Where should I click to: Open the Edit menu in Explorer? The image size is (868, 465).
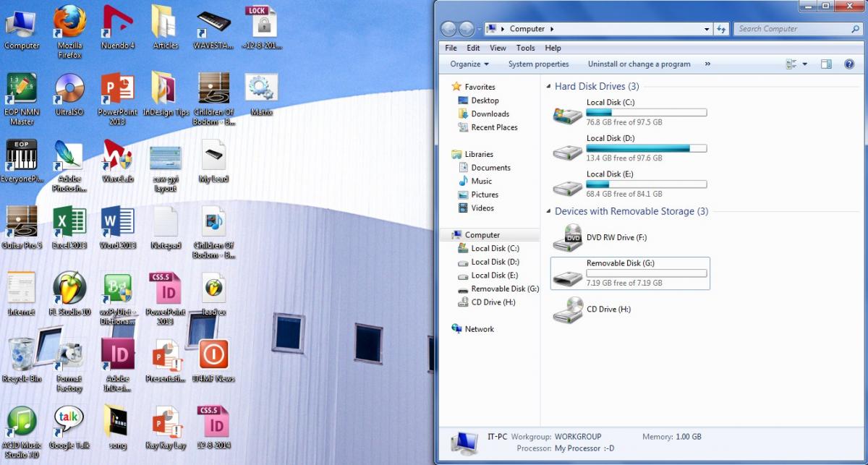pos(473,48)
